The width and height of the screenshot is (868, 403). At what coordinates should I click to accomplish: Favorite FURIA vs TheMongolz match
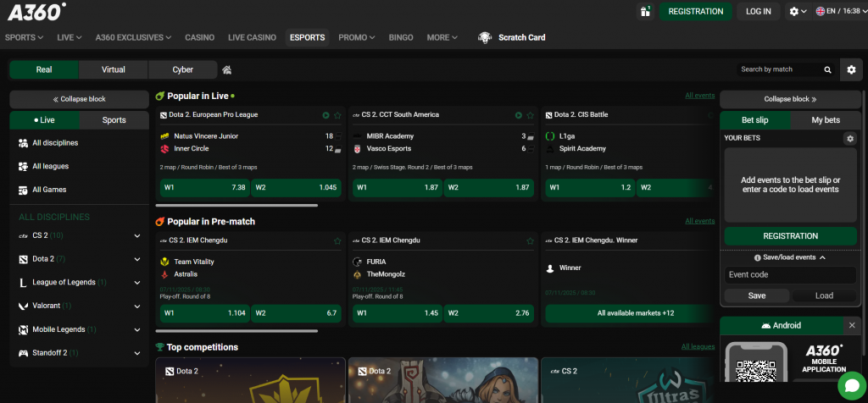(x=530, y=241)
